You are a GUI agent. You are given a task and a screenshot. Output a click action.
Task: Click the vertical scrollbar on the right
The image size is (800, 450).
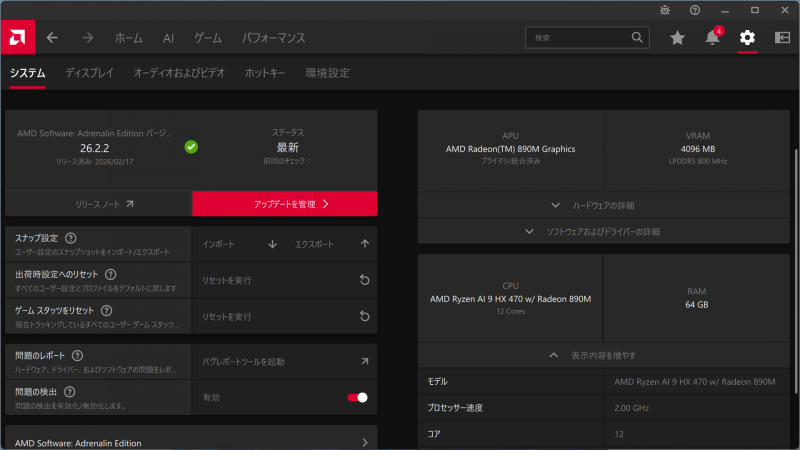point(795,270)
